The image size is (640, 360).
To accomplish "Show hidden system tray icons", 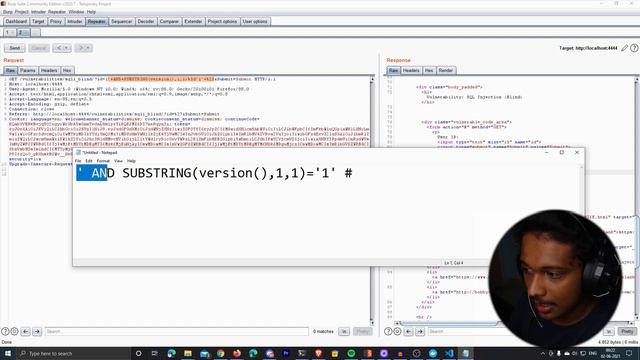I will (x=543, y=353).
